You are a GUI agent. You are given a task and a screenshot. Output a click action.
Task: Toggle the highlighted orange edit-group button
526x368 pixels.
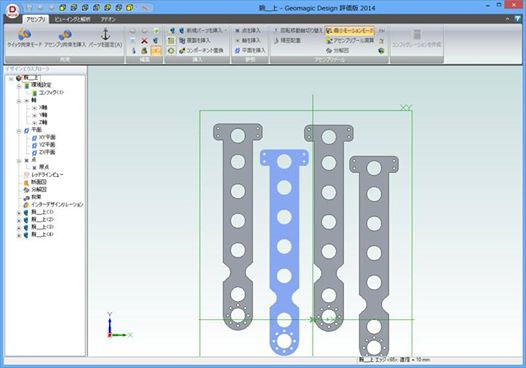156,51
